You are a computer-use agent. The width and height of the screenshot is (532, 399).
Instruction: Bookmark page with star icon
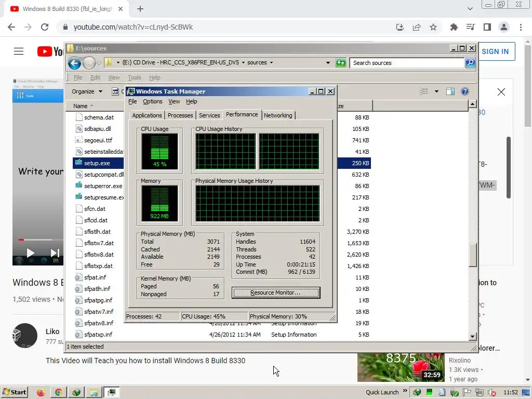click(x=433, y=27)
